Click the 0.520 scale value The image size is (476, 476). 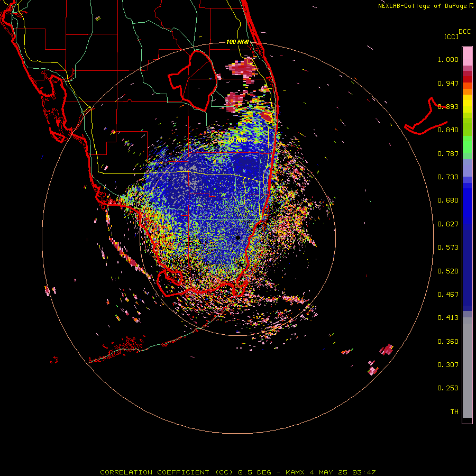coord(448,271)
